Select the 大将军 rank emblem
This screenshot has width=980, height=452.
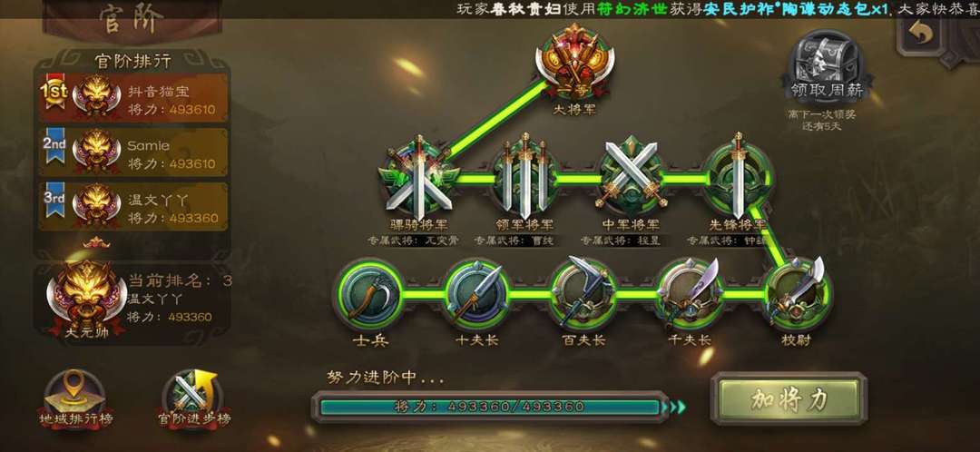(x=575, y=63)
